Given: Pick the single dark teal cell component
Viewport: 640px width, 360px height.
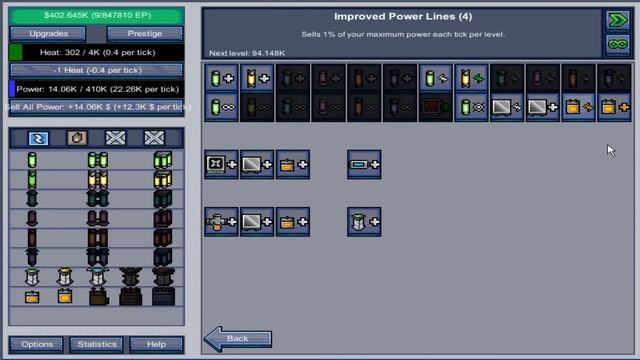Looking at the screenshot, I should click(32, 199).
